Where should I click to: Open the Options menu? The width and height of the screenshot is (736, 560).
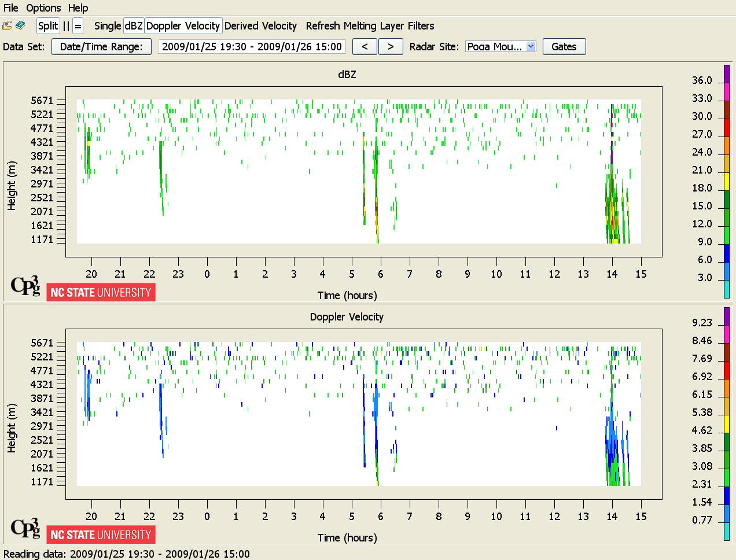(x=43, y=8)
